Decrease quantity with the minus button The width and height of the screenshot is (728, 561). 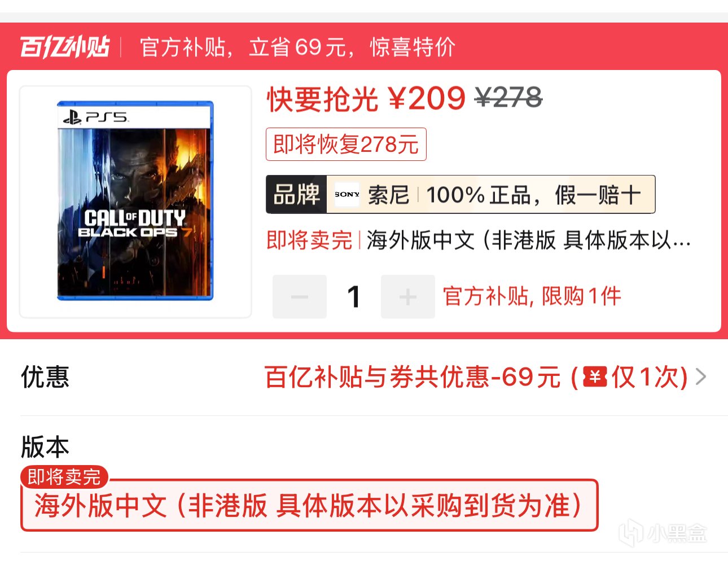300,297
